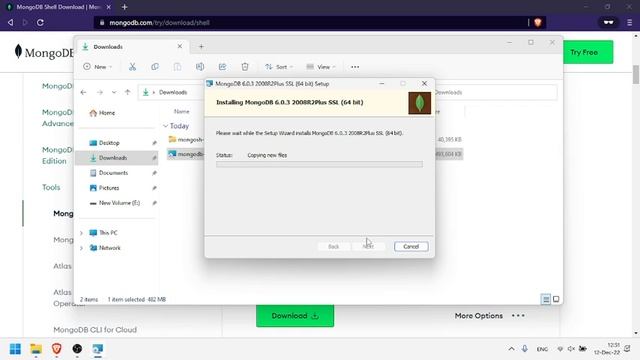Open the View dropdown in File Explorer
This screenshot has height=360, width=640.
tap(321, 67)
